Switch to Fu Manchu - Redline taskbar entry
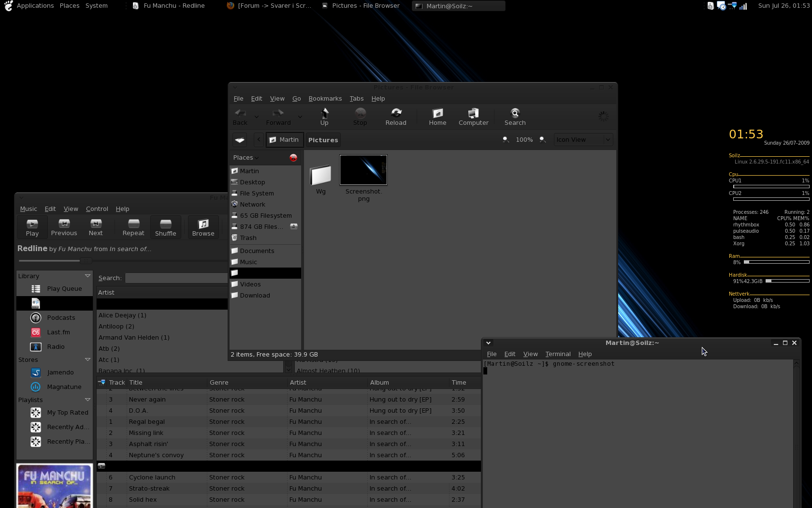Screen dimensions: 812x508 (x=169, y=6)
